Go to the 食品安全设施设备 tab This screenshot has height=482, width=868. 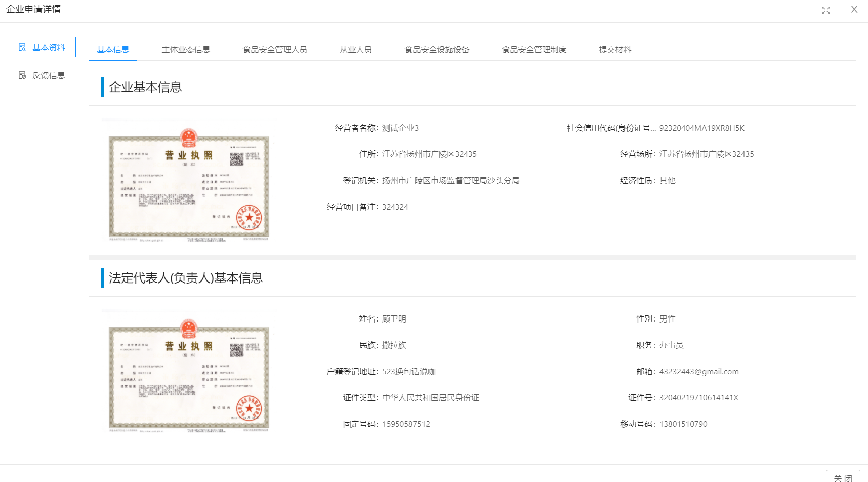437,49
